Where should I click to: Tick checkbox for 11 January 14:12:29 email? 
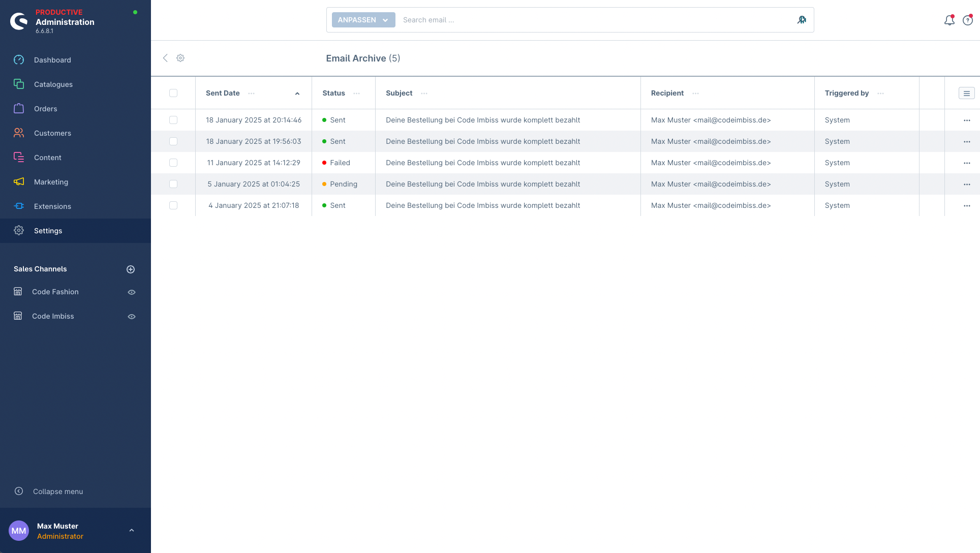pyautogui.click(x=173, y=163)
